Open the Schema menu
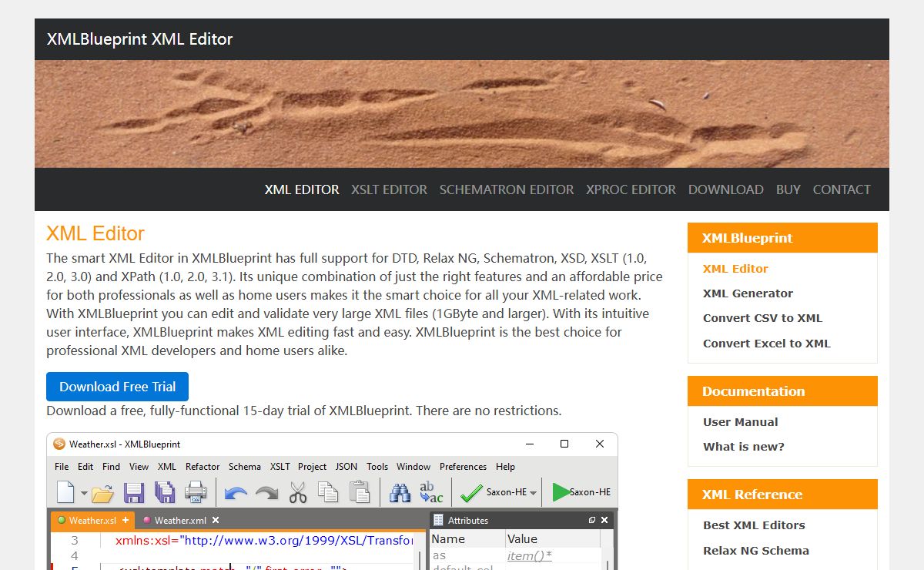Screen dimensions: 924x570 (245, 467)
